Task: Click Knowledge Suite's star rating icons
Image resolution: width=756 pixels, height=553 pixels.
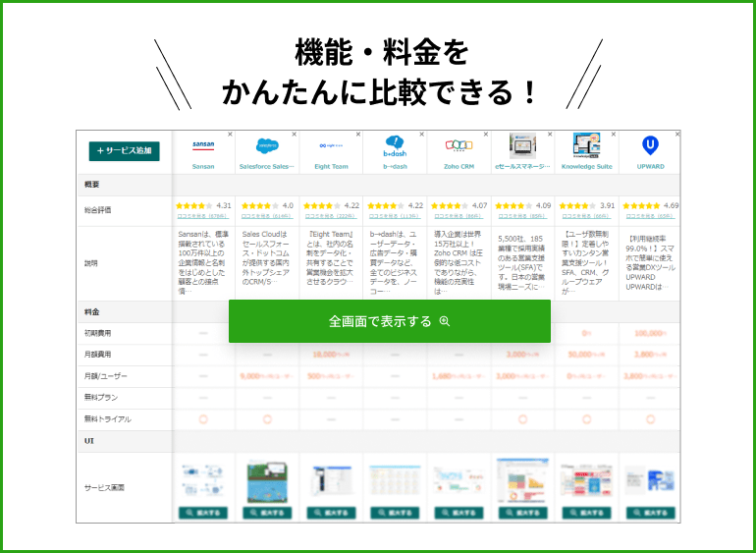Action: tap(577, 206)
